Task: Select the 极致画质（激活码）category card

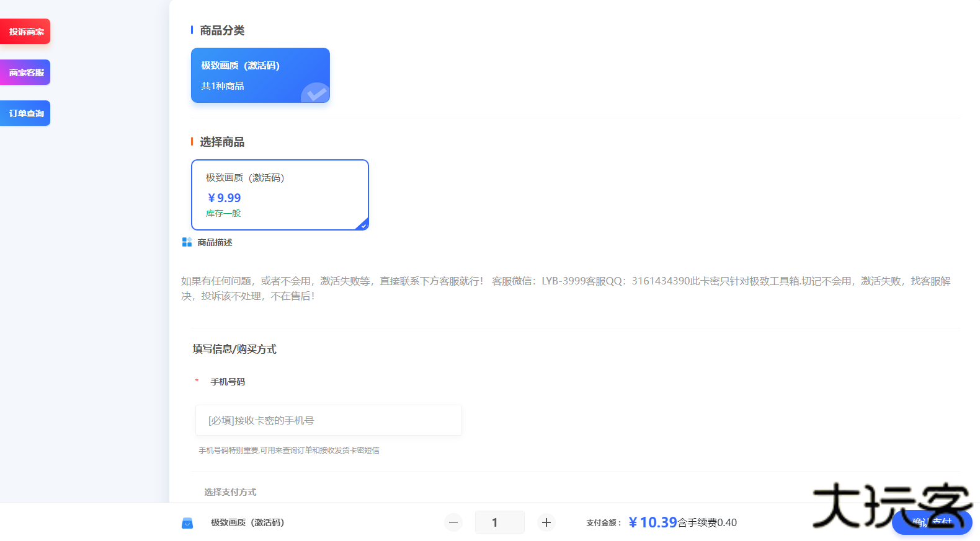Action: coord(261,75)
